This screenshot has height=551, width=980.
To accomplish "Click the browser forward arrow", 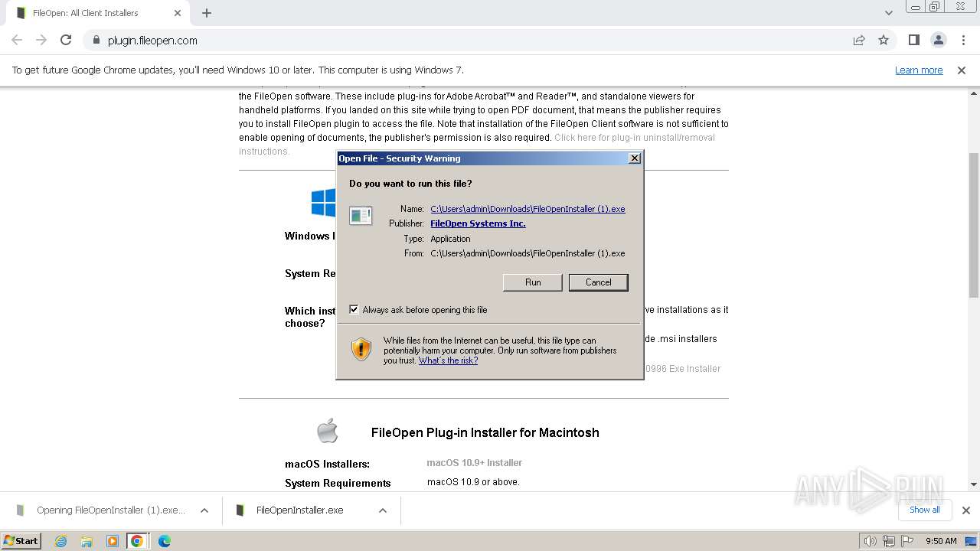I will [x=41, y=40].
